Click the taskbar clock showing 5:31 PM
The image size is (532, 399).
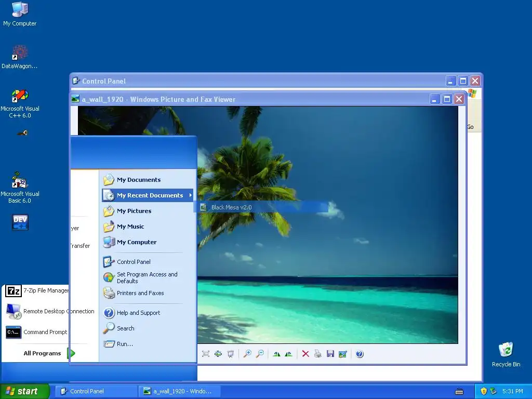tap(513, 391)
